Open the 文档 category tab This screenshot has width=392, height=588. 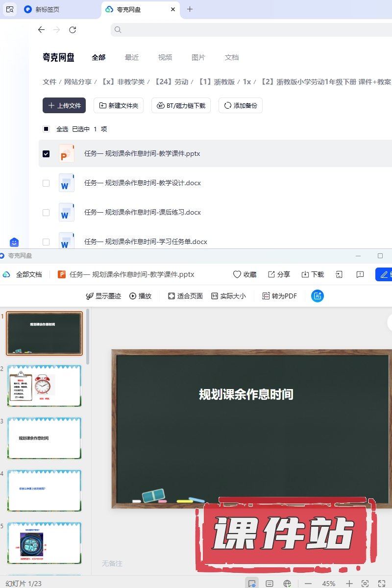[x=232, y=57]
